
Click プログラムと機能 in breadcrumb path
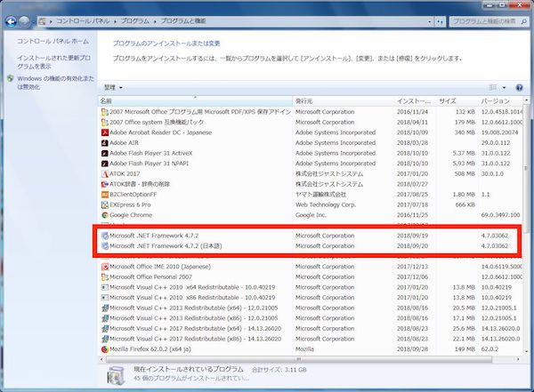[x=183, y=21]
